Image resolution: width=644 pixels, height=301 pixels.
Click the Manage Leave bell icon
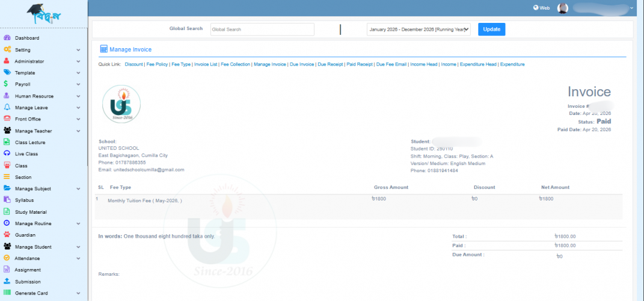[x=7, y=107]
